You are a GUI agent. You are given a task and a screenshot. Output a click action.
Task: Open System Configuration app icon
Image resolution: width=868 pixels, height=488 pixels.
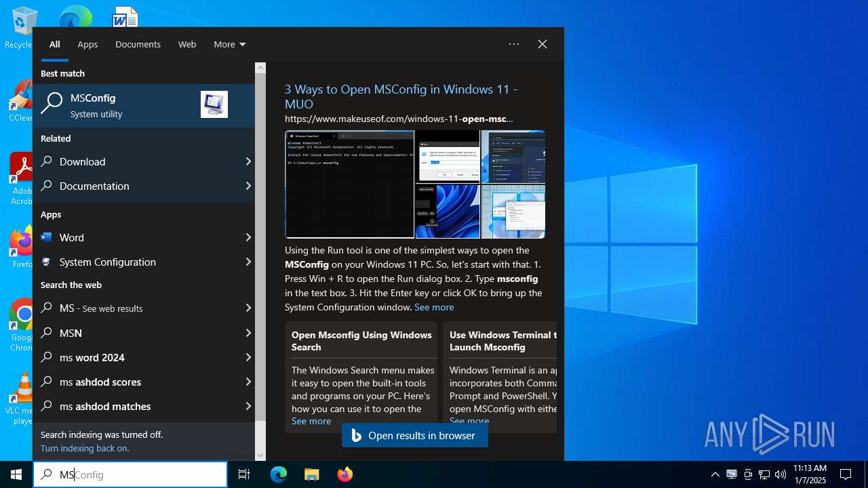(46, 262)
